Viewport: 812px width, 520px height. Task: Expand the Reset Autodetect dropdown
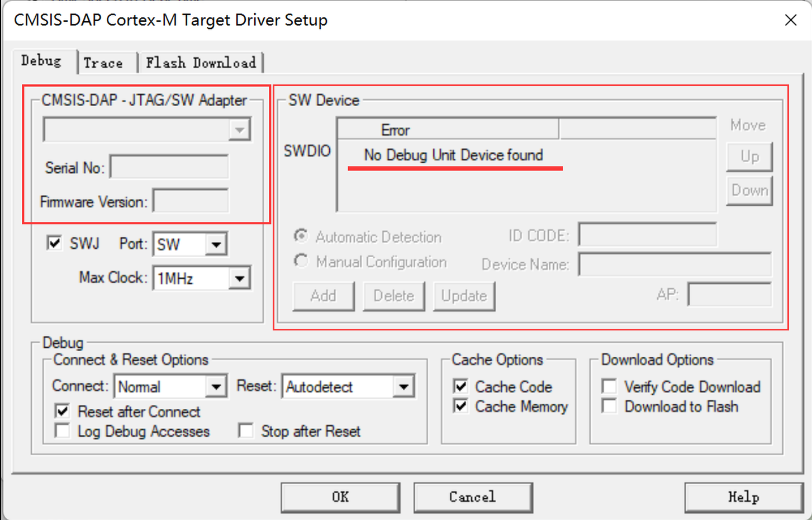(x=403, y=387)
